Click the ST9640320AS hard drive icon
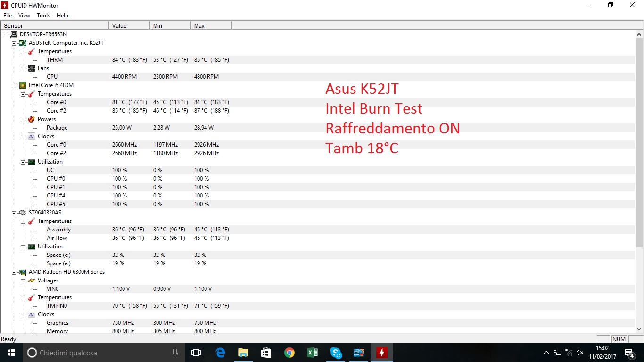Screen dimensions: 644x362 click(23, 213)
